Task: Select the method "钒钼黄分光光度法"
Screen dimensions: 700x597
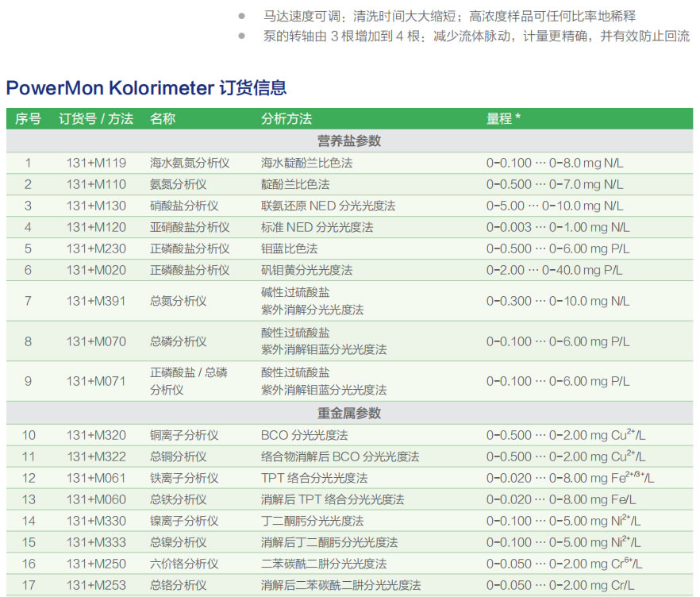Action: pos(306,270)
